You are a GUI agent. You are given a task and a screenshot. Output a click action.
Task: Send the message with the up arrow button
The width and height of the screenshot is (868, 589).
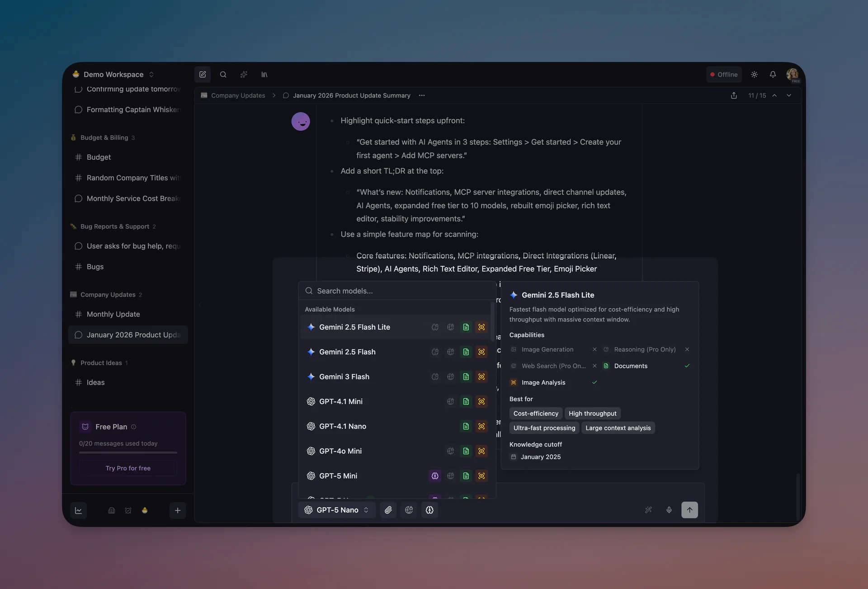click(x=689, y=510)
